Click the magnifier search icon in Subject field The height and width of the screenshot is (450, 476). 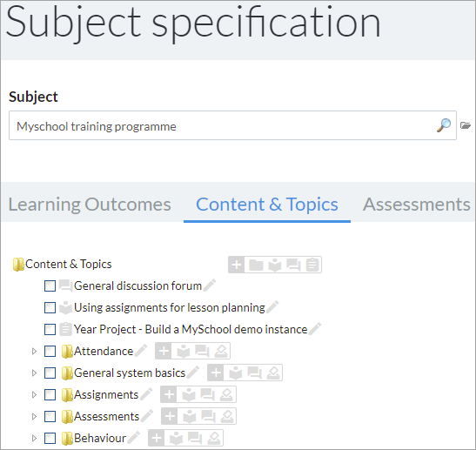[444, 125]
